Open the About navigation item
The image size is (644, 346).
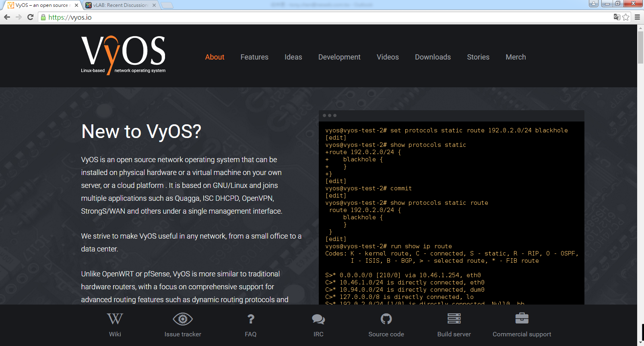click(x=215, y=57)
